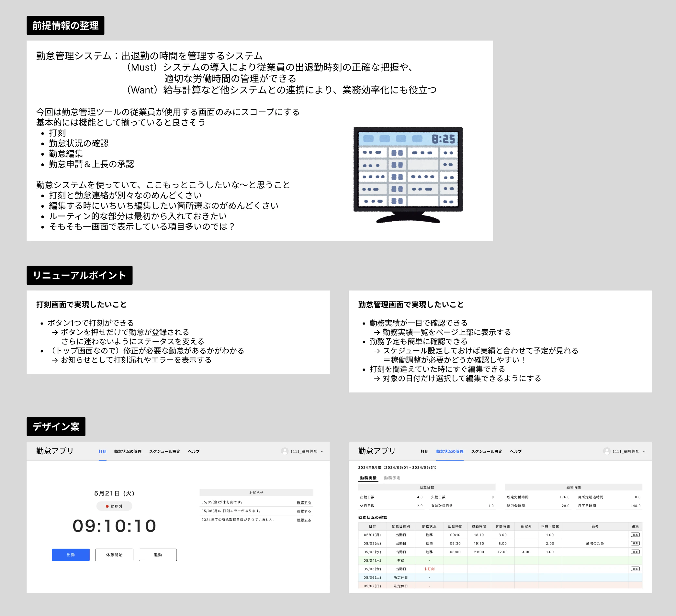Click the 休憩開始 break button
The image size is (676, 616).
point(114,555)
